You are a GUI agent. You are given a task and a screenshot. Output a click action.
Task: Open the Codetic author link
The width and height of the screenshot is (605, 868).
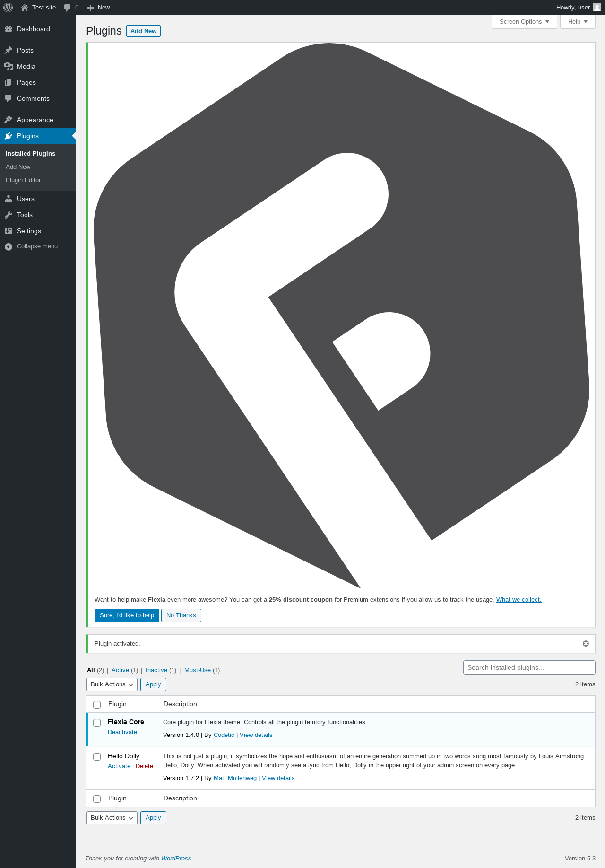(224, 735)
